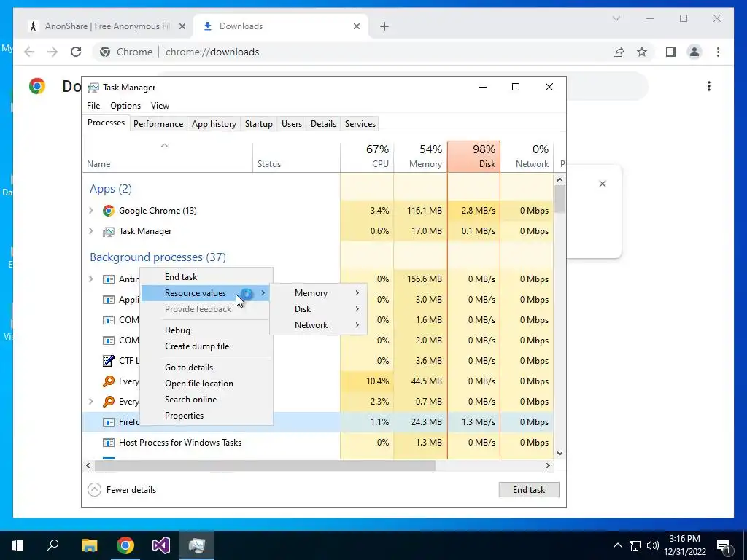Close the AnonShare tab

(x=182, y=27)
